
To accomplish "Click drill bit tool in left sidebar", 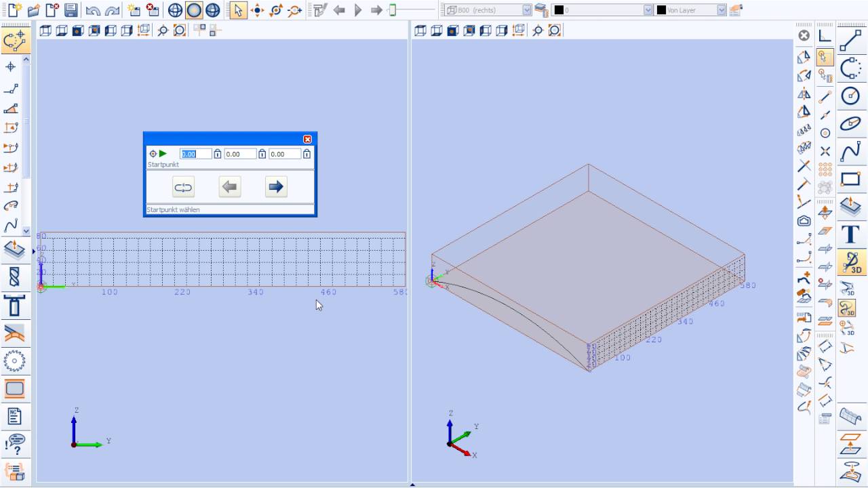I will point(14,276).
